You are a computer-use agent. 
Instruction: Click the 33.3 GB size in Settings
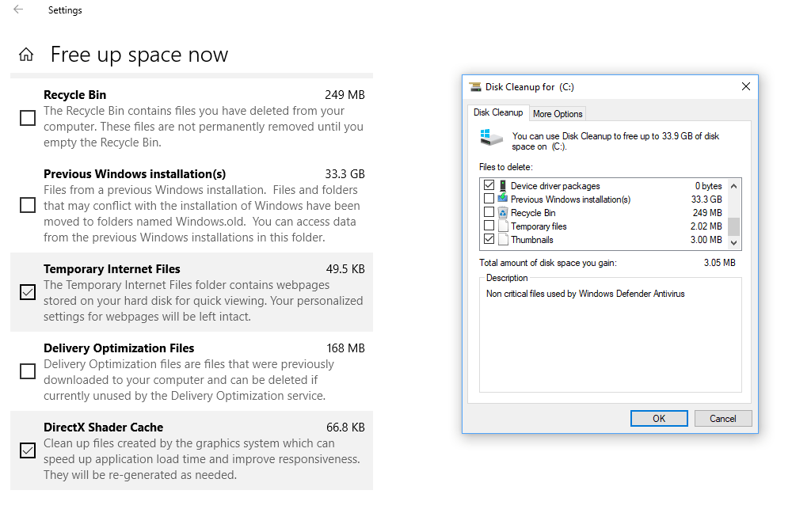[x=345, y=174]
